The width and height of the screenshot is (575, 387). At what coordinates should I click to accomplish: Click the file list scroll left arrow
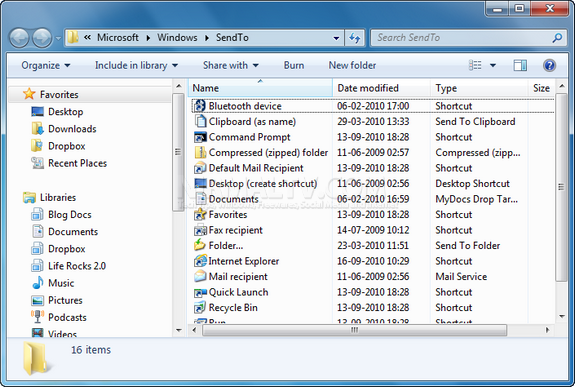(x=194, y=330)
